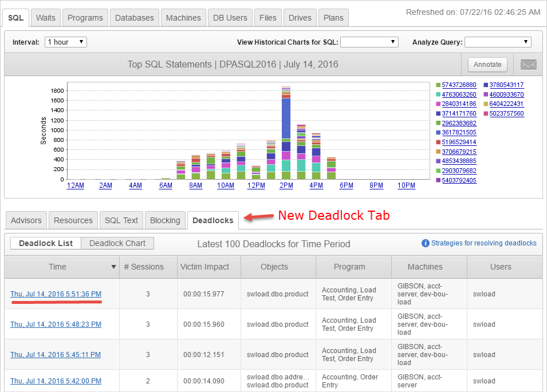Switch to Deadlock Chart view
Image resolution: width=547 pixels, height=392 pixels.
pyautogui.click(x=117, y=243)
